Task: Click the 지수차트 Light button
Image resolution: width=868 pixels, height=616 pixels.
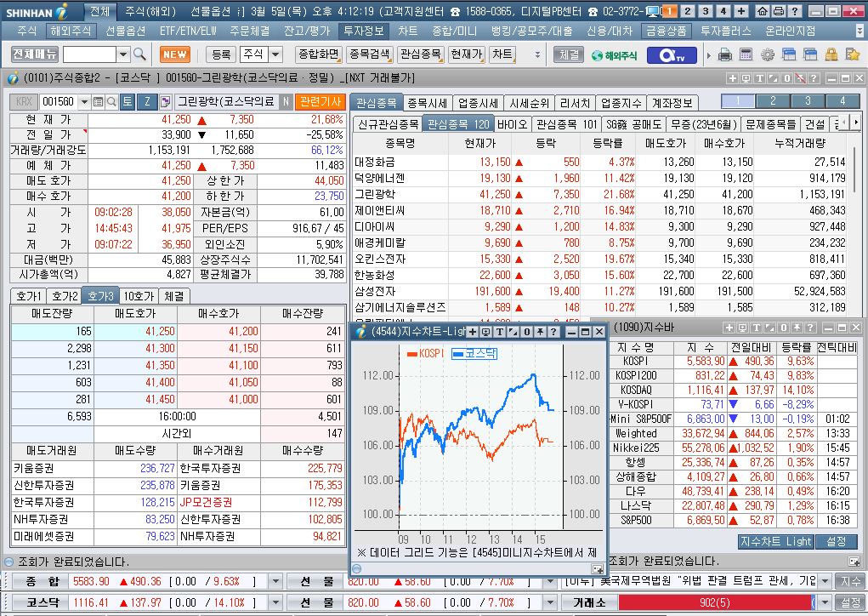Action: click(775, 541)
